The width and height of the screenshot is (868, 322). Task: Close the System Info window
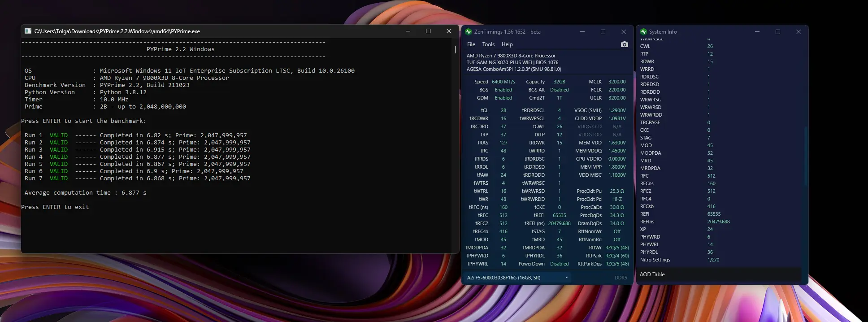tap(798, 32)
